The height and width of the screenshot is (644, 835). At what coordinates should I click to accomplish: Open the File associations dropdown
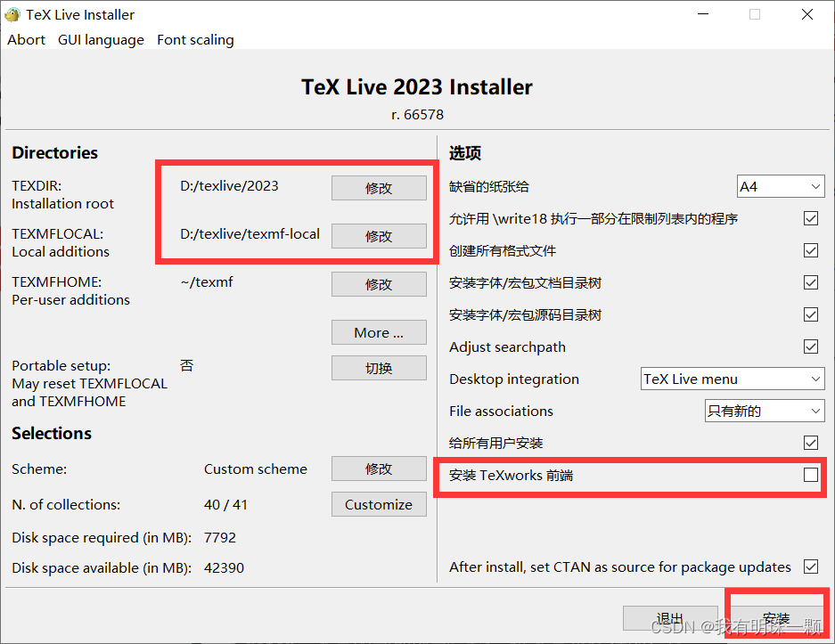[765, 411]
